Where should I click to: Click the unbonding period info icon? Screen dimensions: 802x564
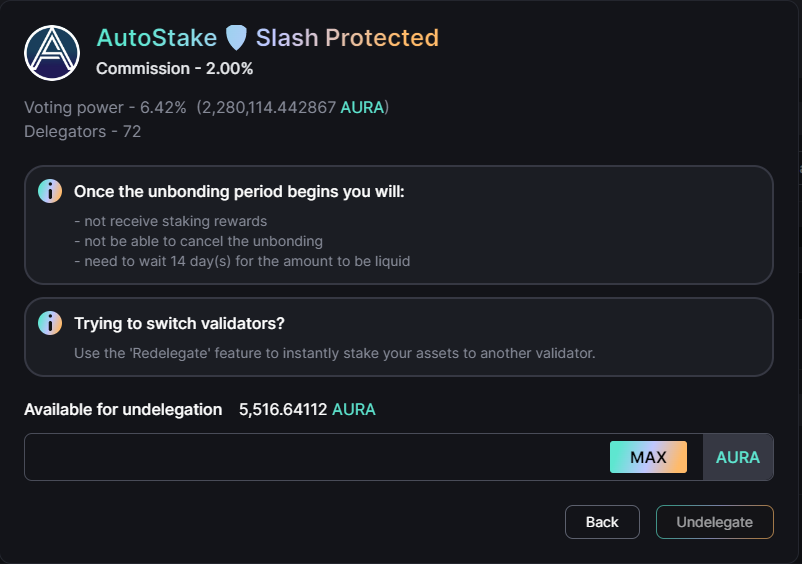pyautogui.click(x=50, y=191)
